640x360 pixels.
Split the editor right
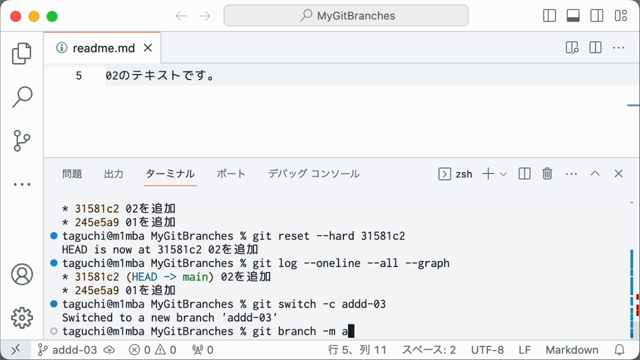point(595,48)
